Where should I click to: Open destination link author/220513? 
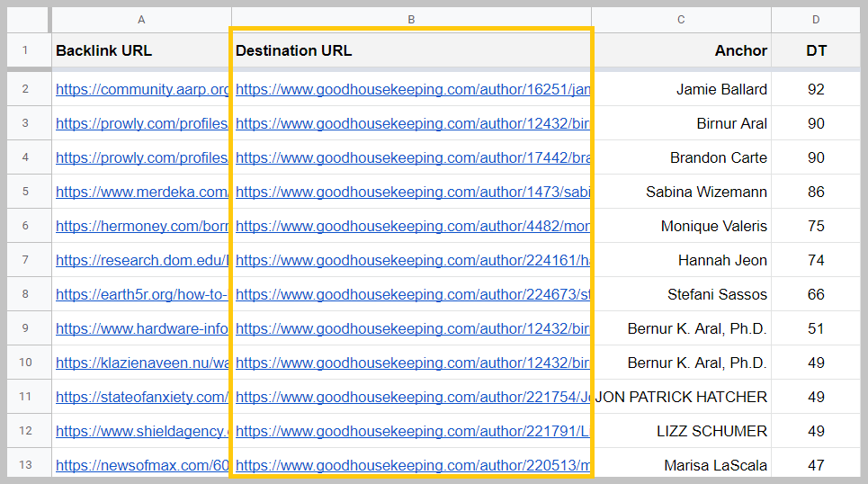tap(413, 465)
